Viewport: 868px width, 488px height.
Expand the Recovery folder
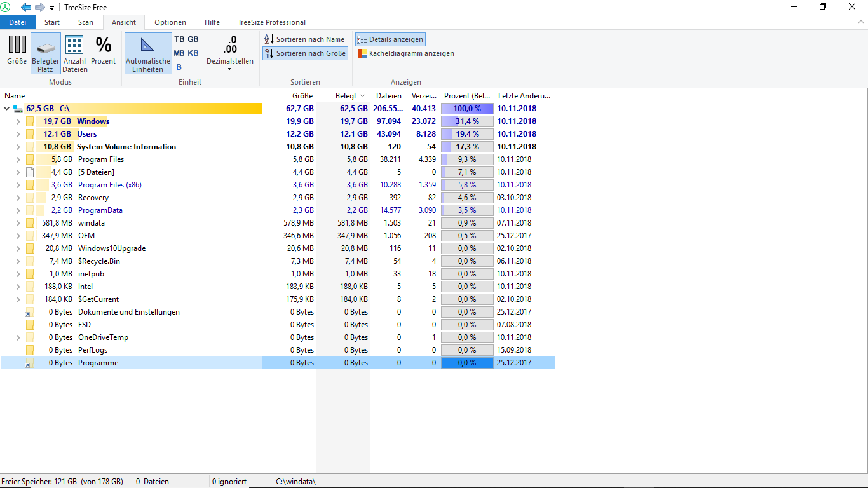point(18,198)
